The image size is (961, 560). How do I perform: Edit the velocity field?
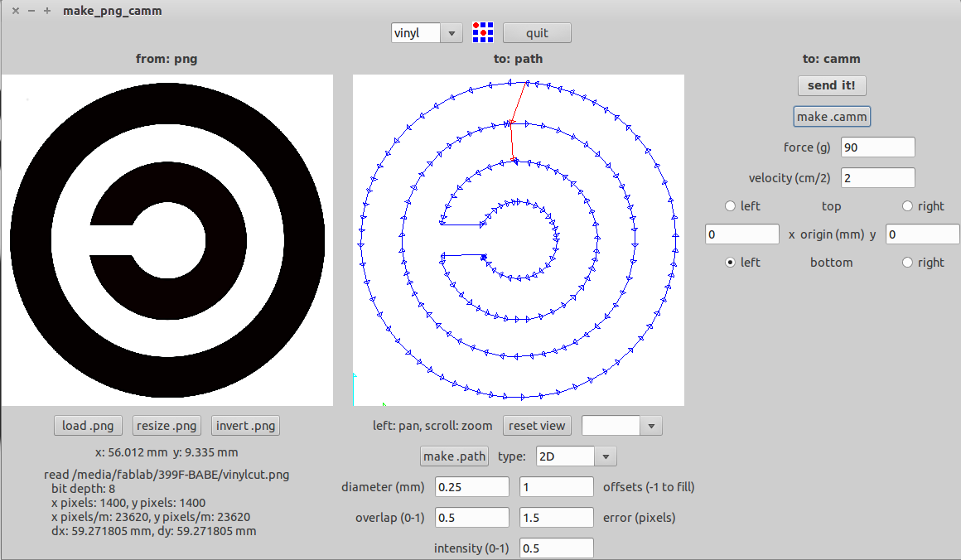[877, 177]
